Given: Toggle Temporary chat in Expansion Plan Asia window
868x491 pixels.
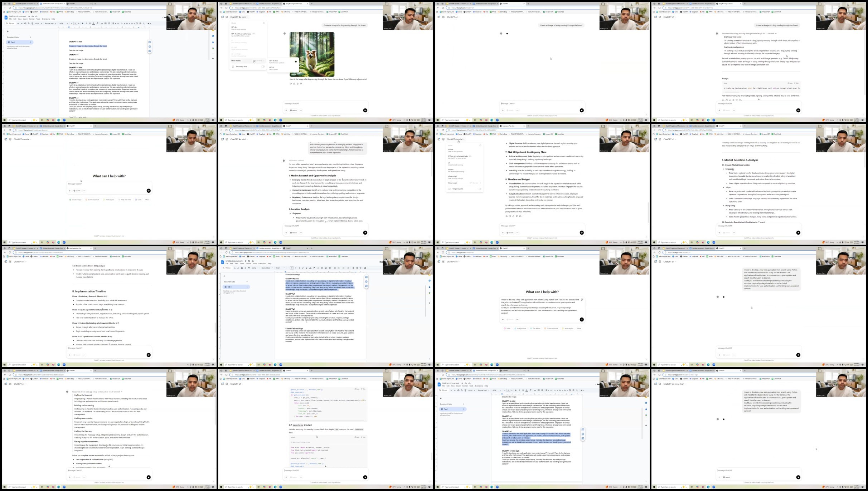Looking at the screenshot, I should point(479,189).
